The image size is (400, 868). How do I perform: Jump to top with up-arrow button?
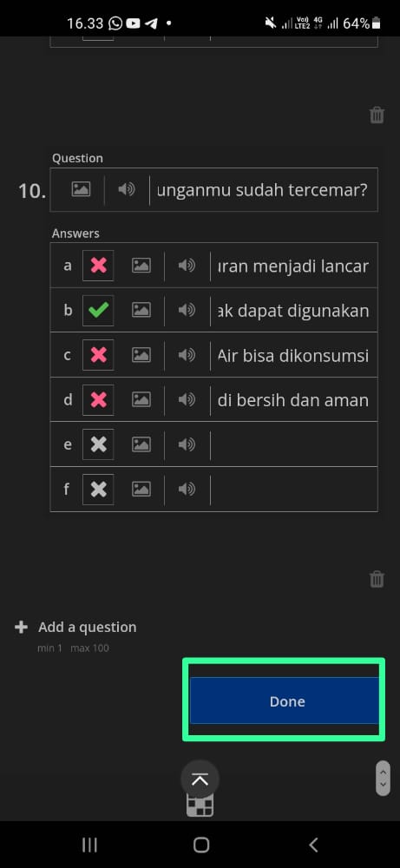pos(200,779)
